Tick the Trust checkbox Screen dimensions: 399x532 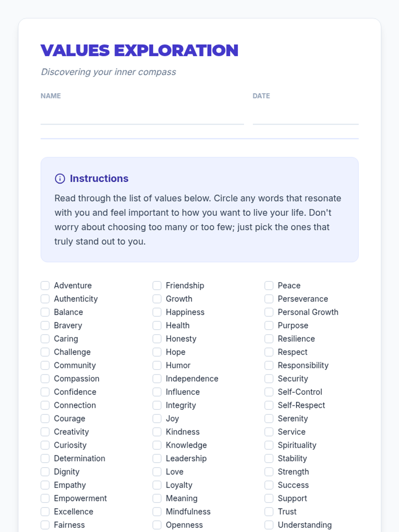269,512
